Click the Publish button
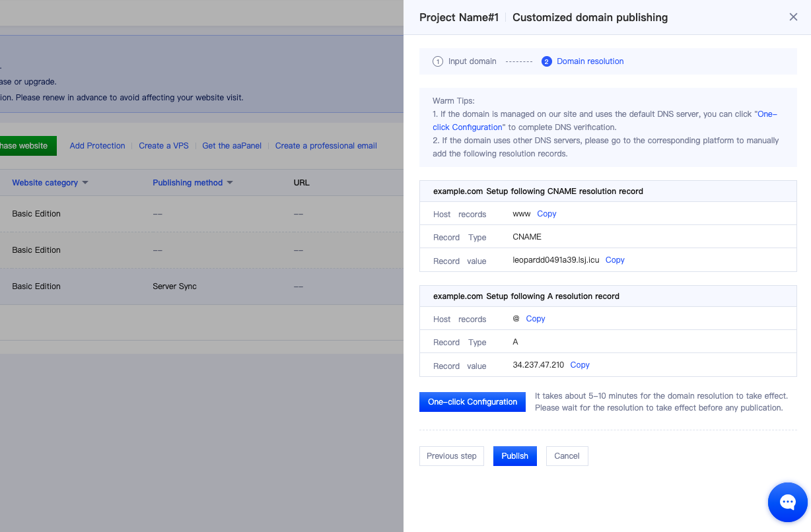Image resolution: width=811 pixels, height=532 pixels. tap(514, 456)
